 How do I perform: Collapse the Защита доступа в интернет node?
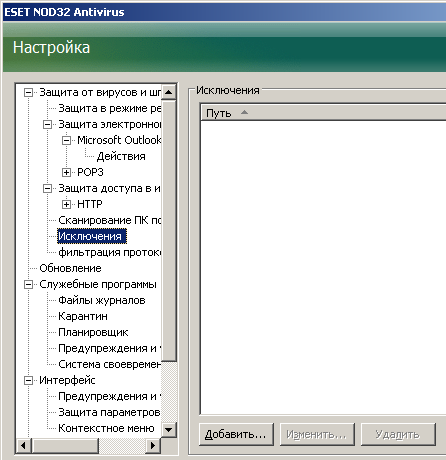click(48, 188)
